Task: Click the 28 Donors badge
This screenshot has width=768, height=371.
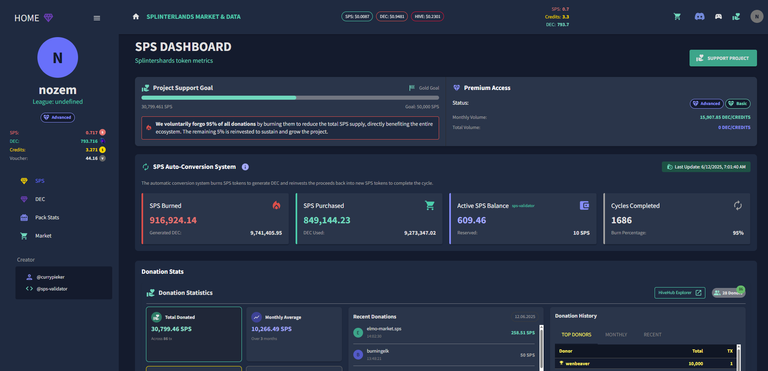Action: click(x=728, y=293)
